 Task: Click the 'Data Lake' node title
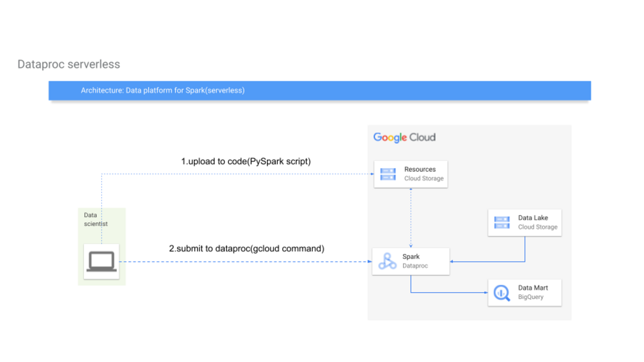click(533, 218)
